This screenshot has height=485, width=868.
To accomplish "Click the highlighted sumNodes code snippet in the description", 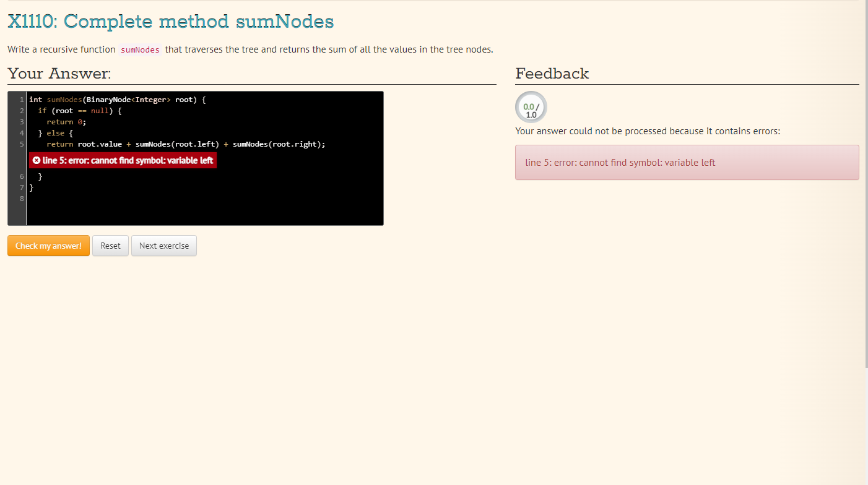I will coord(140,49).
